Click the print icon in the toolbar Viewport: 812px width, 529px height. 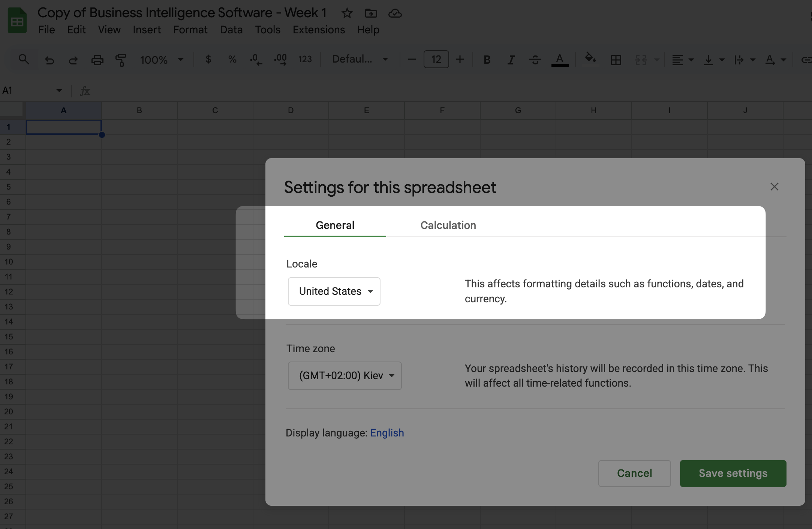[97, 60]
